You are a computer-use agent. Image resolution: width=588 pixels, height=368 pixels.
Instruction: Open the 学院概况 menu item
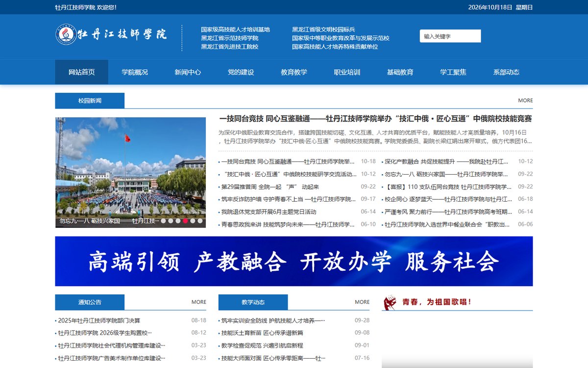(x=135, y=72)
